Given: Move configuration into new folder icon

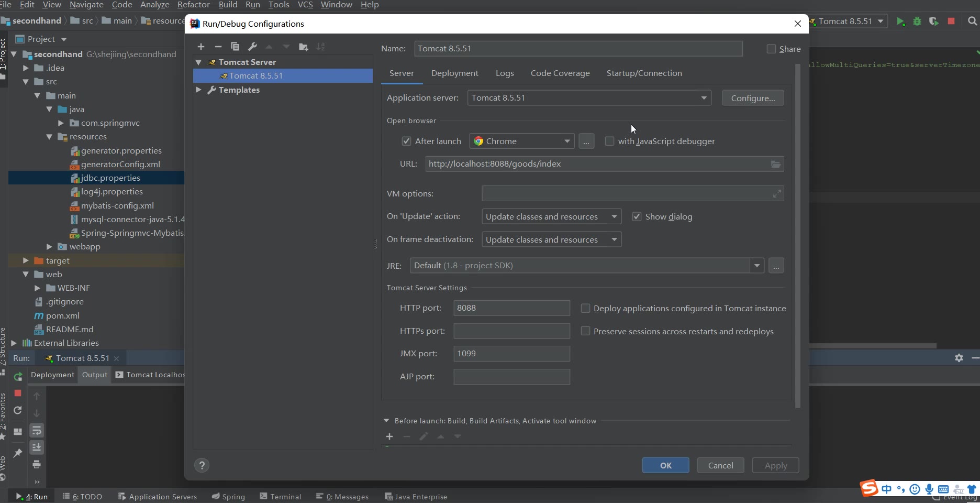Looking at the screenshot, I should coord(304,47).
